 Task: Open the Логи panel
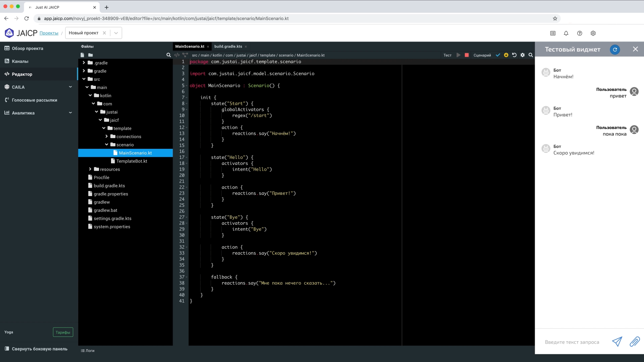click(x=88, y=351)
